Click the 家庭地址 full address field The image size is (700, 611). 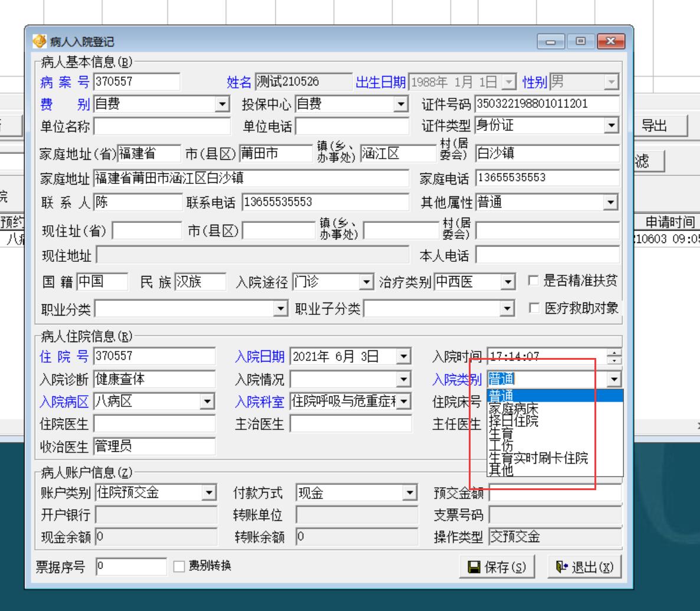pyautogui.click(x=251, y=178)
